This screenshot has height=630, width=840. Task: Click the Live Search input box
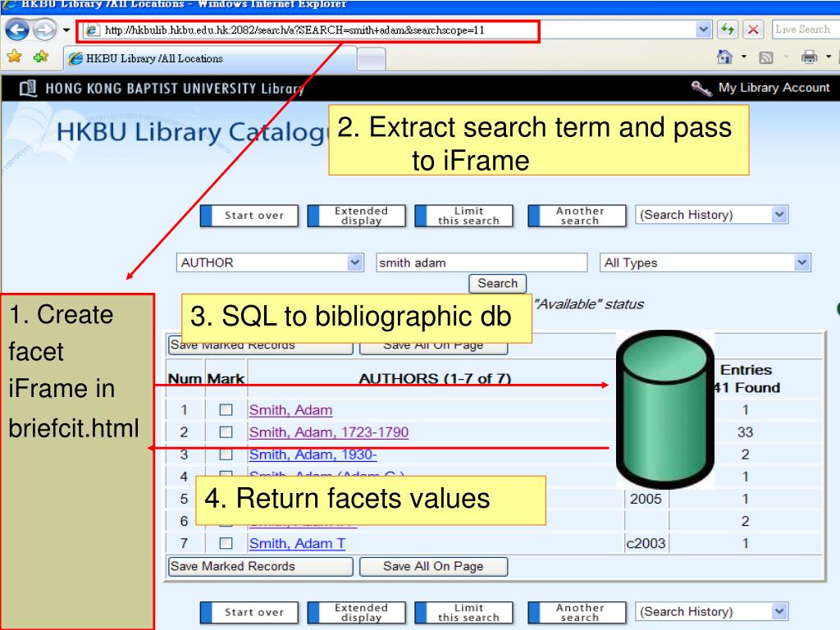806,30
